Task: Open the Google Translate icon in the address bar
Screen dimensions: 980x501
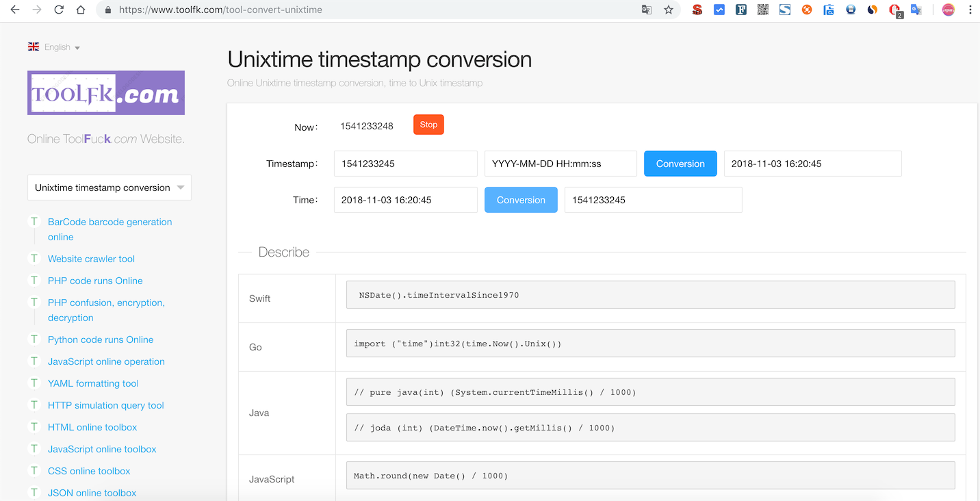Action: 646,10
